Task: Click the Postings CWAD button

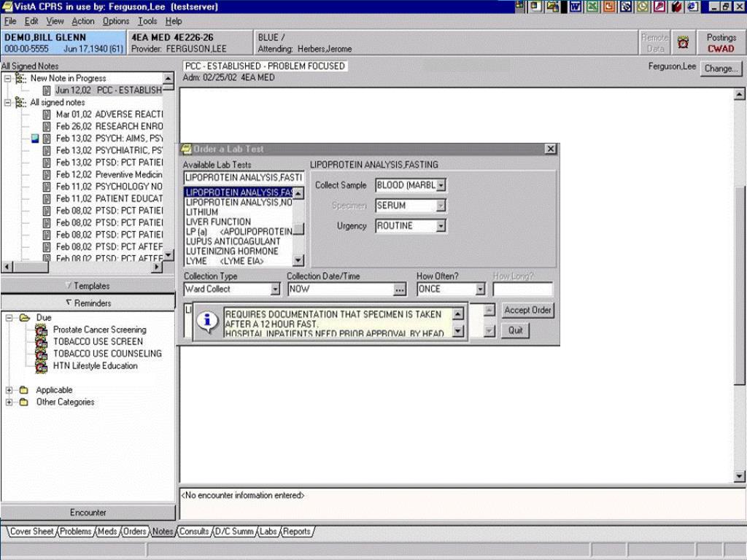Action: (720, 43)
